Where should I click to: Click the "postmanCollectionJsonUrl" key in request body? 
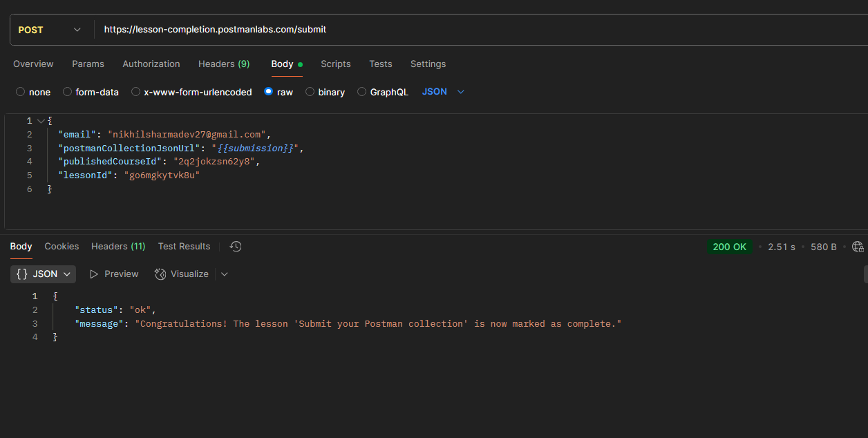pyautogui.click(x=129, y=148)
